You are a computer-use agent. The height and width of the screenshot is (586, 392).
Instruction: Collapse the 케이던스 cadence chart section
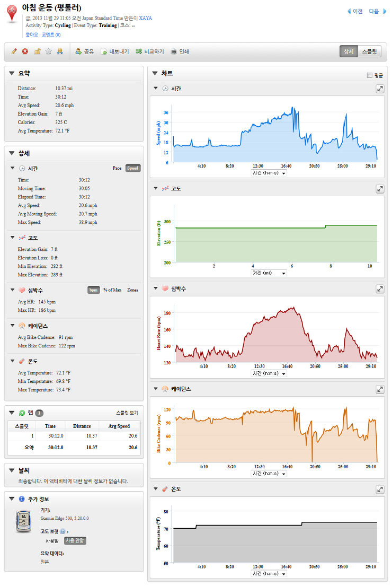(x=156, y=389)
